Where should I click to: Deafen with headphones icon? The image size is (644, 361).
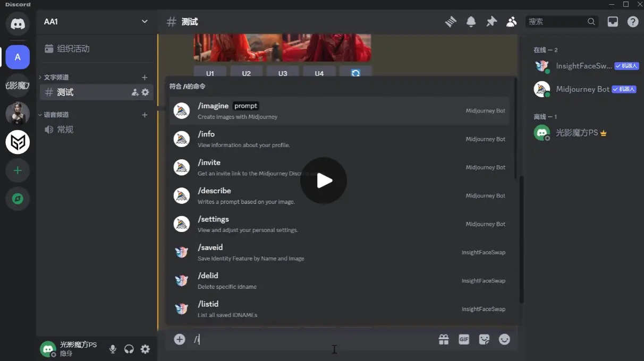129,349
